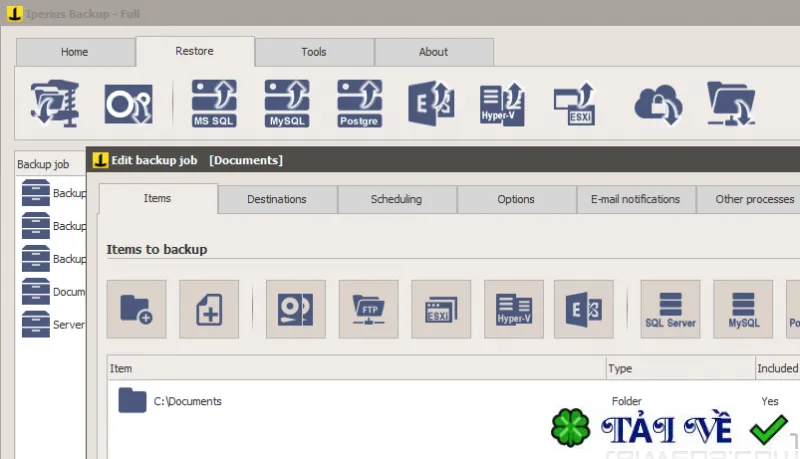
Task: Click the add Exchange backup button
Action: coord(584,309)
